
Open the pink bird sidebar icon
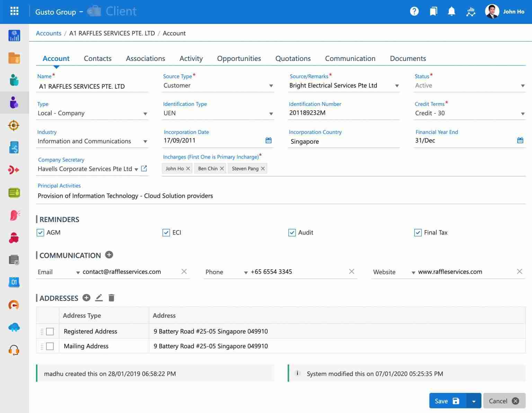(x=14, y=215)
